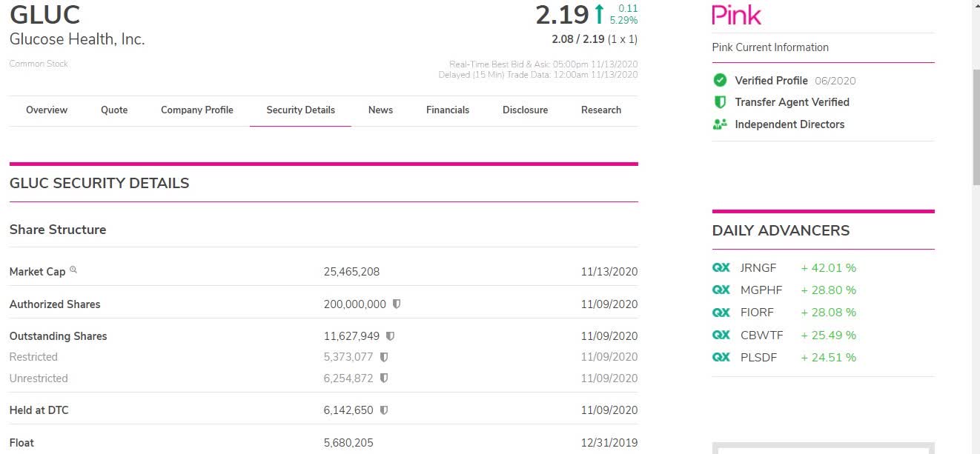Open the MGPHF daily advancer link

point(761,290)
